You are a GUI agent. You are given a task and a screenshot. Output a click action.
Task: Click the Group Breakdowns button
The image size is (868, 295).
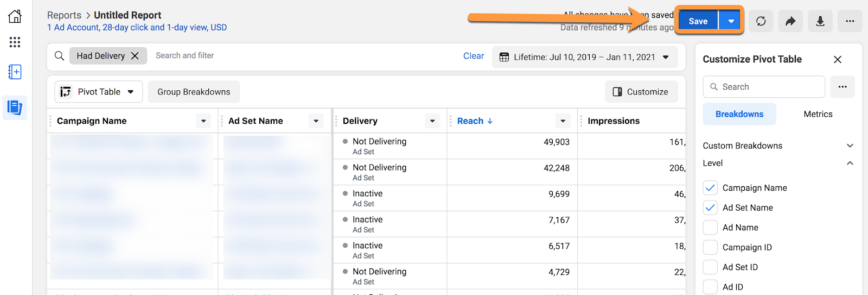click(x=194, y=92)
